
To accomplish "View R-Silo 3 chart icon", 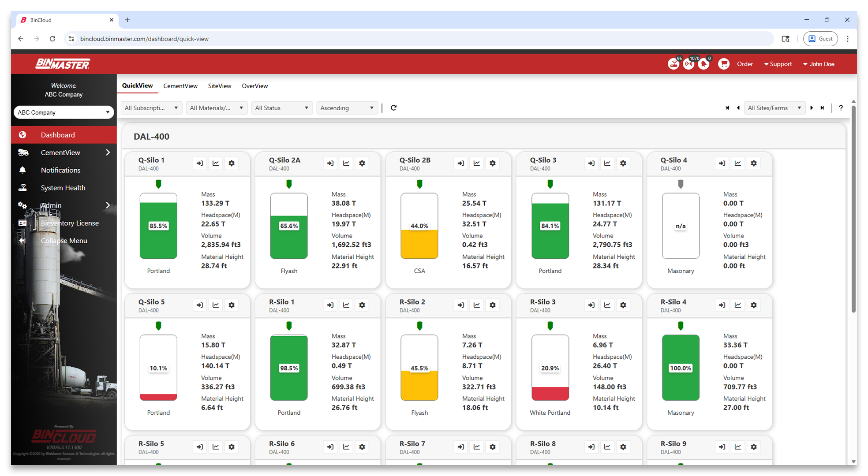I will [x=607, y=305].
